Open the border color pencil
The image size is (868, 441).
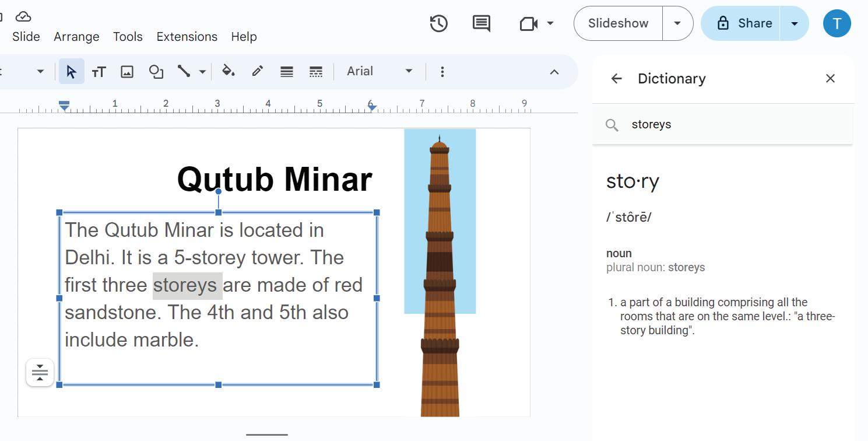pyautogui.click(x=257, y=72)
